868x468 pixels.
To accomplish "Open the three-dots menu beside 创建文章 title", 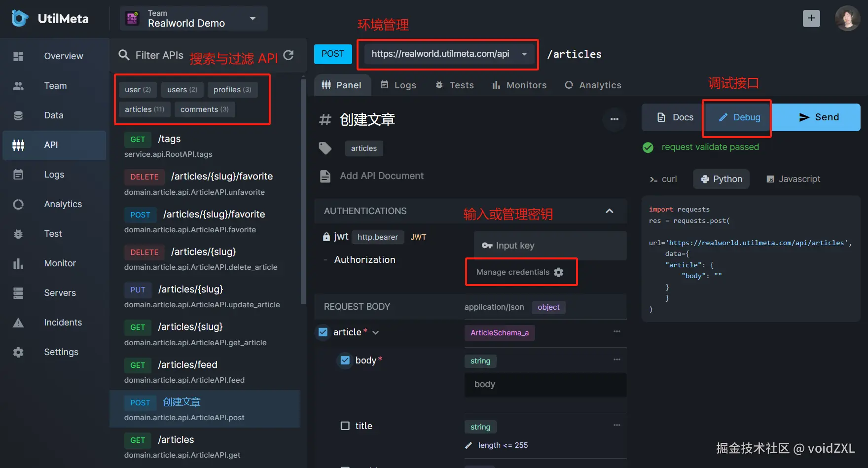I will (x=615, y=119).
